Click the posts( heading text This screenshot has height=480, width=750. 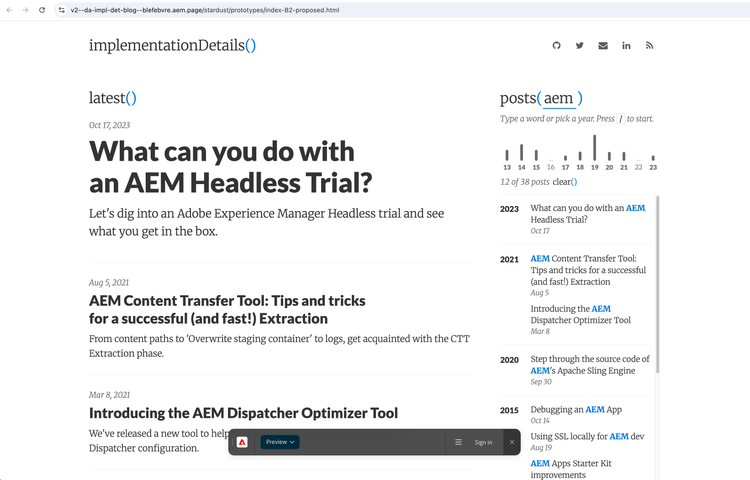coord(521,98)
